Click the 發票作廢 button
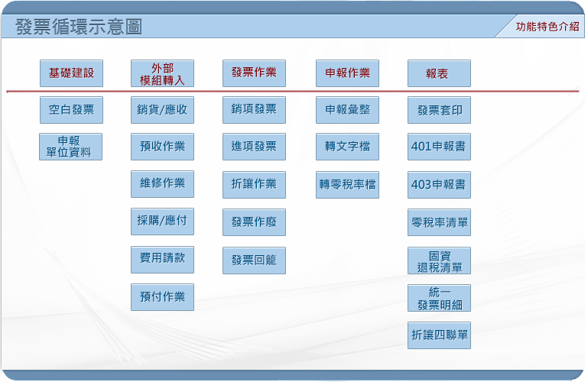The height and width of the screenshot is (382, 588). (x=254, y=222)
